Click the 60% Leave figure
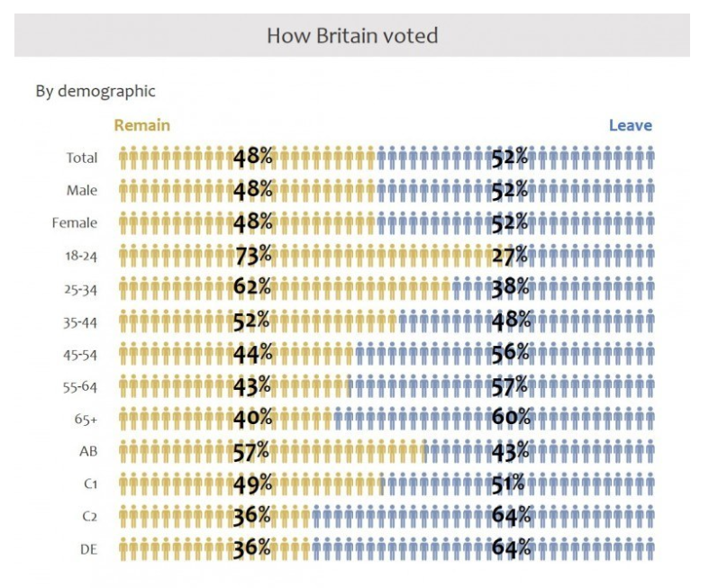This screenshot has height=588, width=709. point(511,418)
